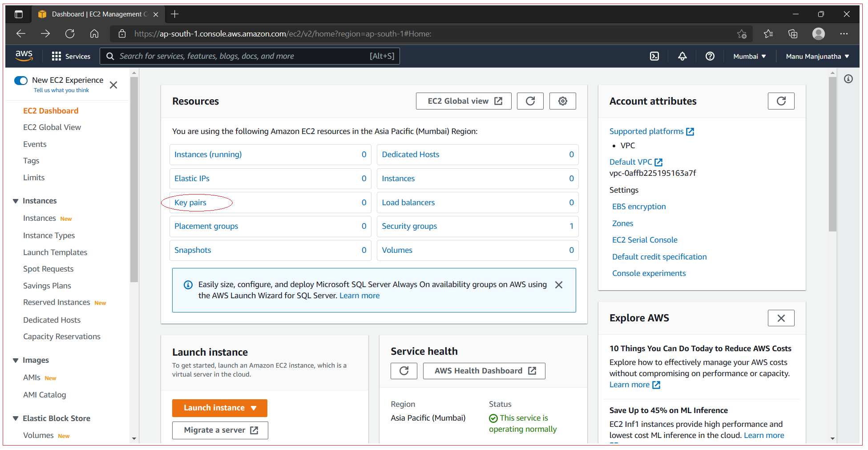Click the browser Favorites star icon
This screenshot has width=868, height=450.
pyautogui.click(x=768, y=33)
